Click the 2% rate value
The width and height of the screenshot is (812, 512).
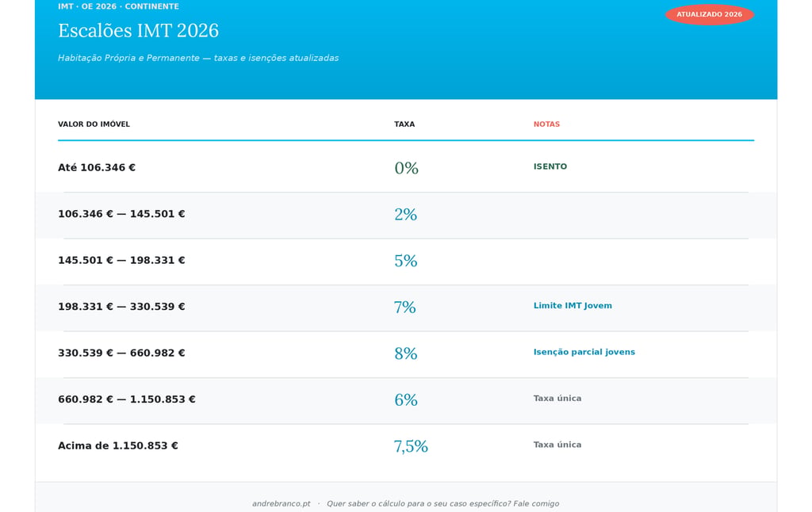(405, 214)
